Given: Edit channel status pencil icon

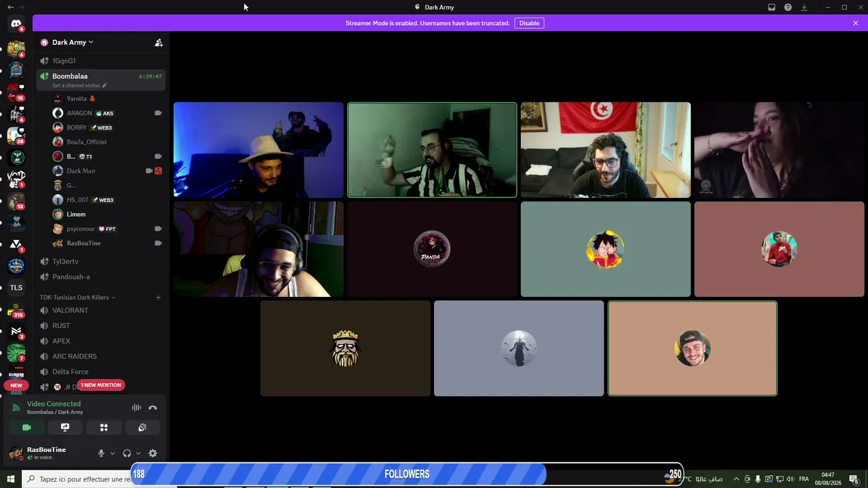Looking at the screenshot, I should pyautogui.click(x=104, y=86).
